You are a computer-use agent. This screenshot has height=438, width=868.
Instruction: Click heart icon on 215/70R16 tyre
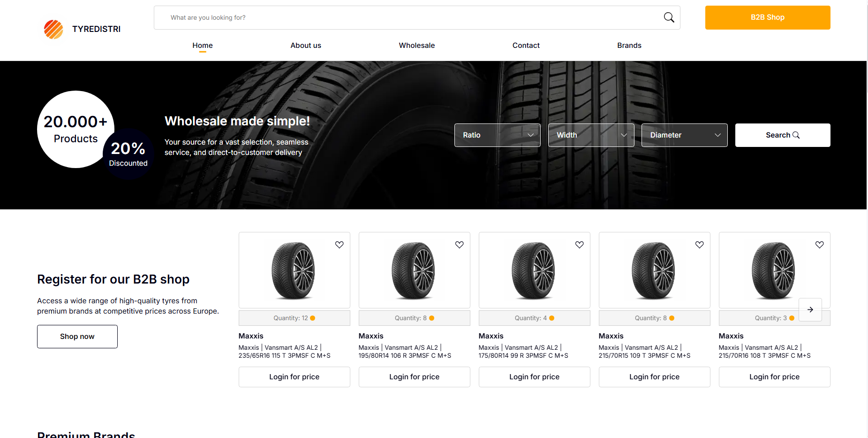(x=820, y=245)
